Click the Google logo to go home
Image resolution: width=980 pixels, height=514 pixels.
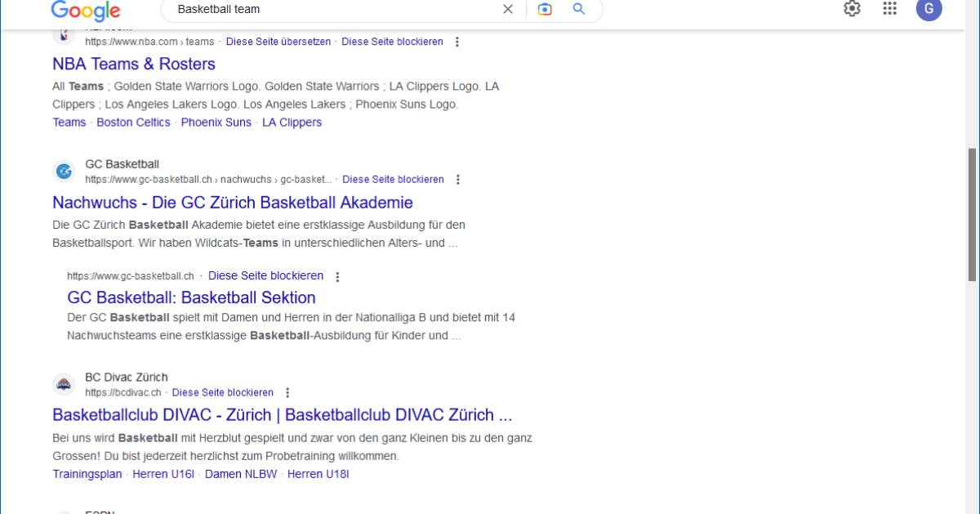click(86, 11)
